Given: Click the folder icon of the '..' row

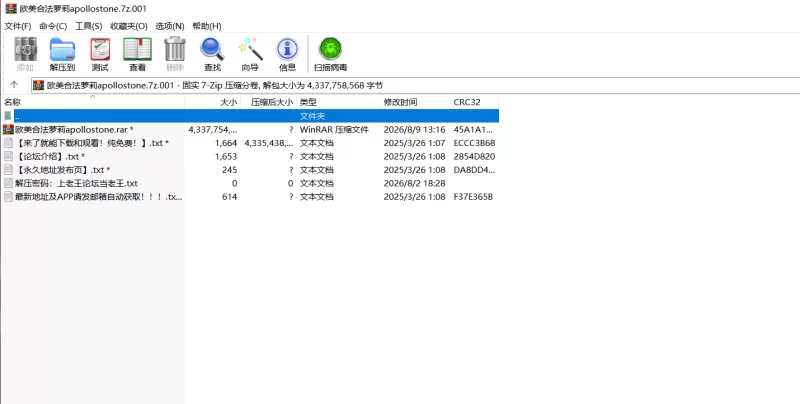Looking at the screenshot, I should click(8, 116).
